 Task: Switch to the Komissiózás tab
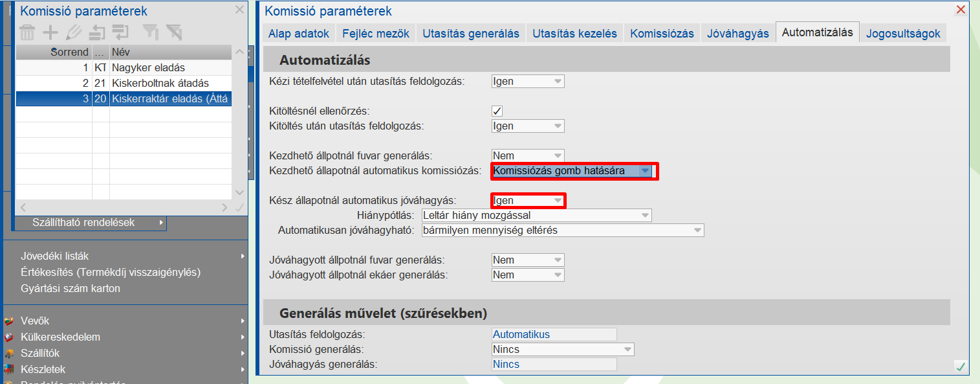click(662, 34)
